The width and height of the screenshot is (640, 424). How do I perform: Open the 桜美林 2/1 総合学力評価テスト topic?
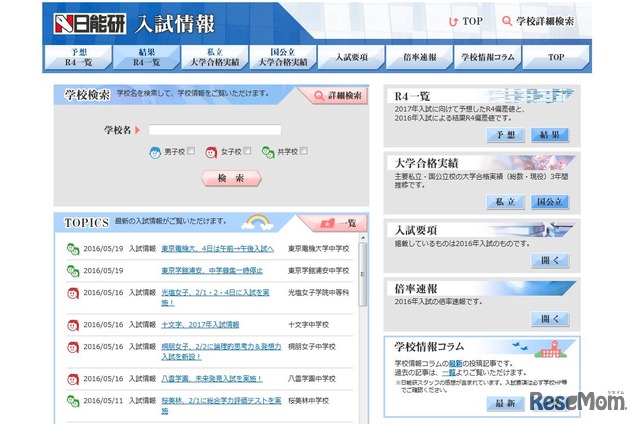tap(221, 405)
